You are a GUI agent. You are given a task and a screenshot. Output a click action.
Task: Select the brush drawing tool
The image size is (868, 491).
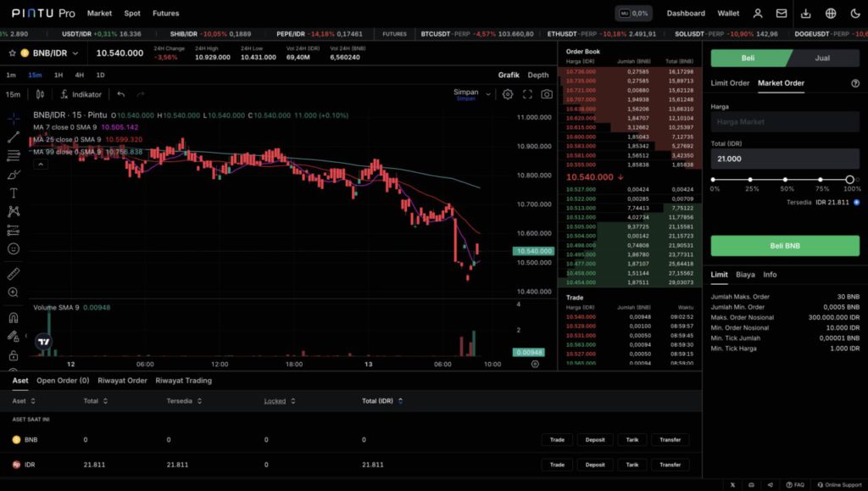pyautogui.click(x=14, y=175)
